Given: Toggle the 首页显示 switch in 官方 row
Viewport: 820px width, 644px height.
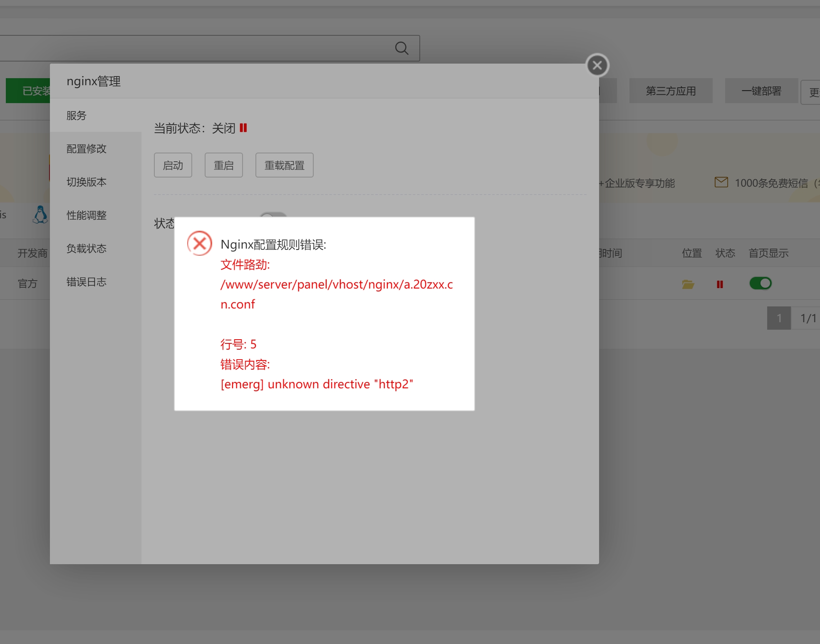Looking at the screenshot, I should click(x=761, y=284).
